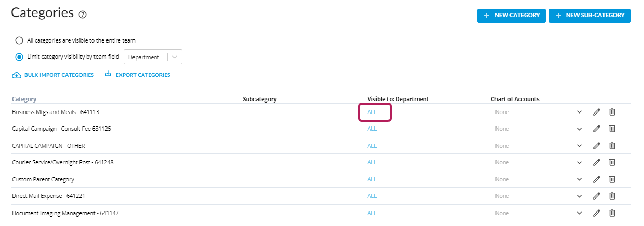644x226 pixels.
Task: Click the New Category button
Action: click(x=512, y=16)
